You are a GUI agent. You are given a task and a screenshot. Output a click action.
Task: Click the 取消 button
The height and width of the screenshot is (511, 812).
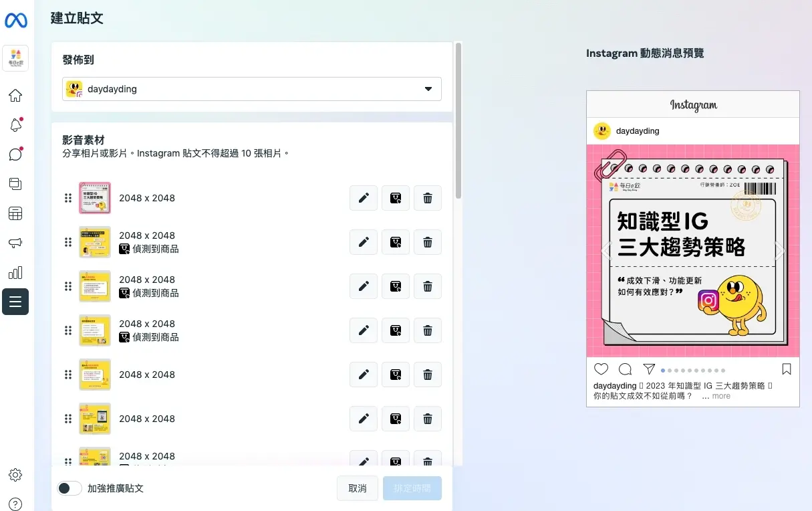point(358,488)
